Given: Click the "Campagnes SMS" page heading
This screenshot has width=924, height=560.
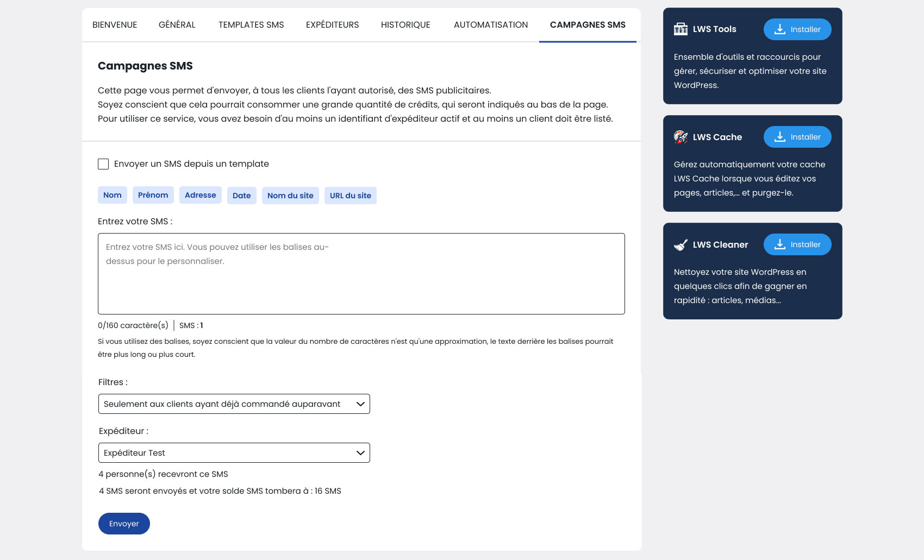Looking at the screenshot, I should [x=145, y=66].
